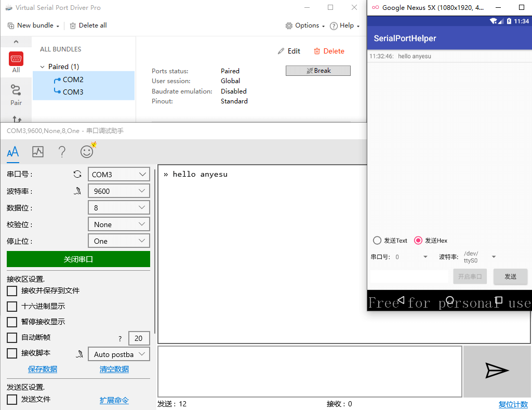Click the script edit icon next to 接收脚本
The image size is (532, 410).
pyautogui.click(x=79, y=354)
